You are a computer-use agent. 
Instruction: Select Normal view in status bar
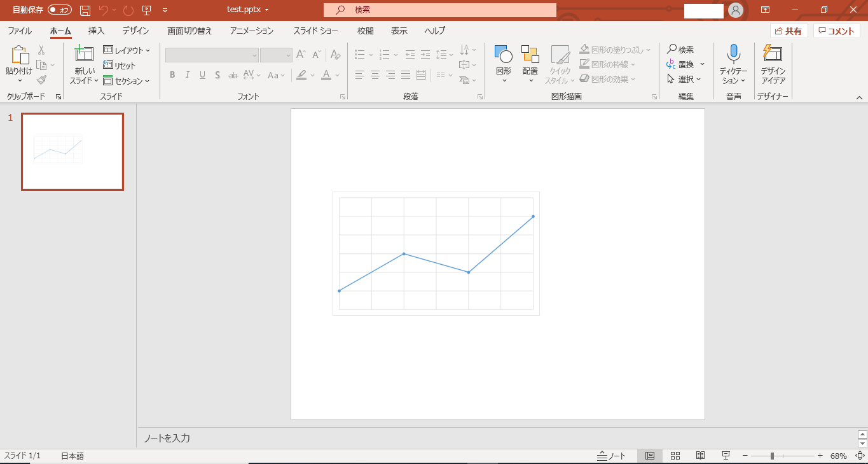pyautogui.click(x=650, y=456)
